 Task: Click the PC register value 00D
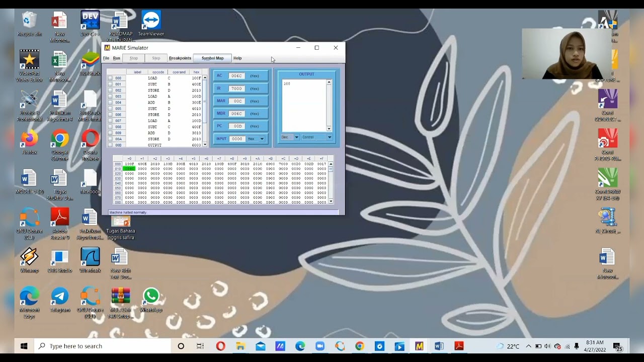pos(237,126)
